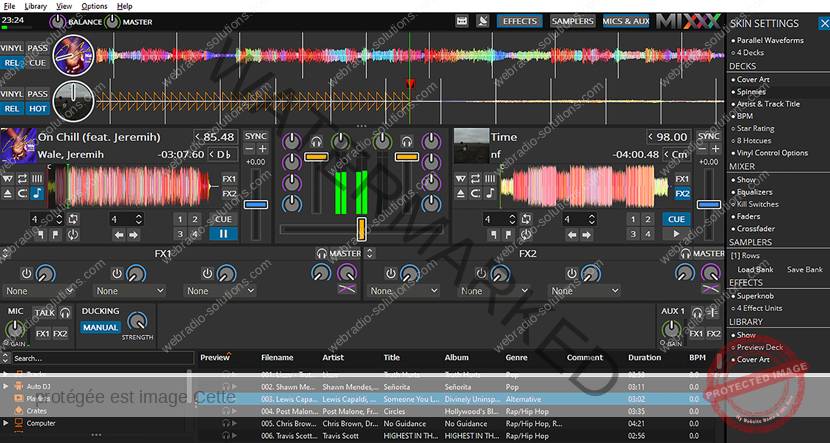Viewport: 830px width, 443px height.
Task: Enable the 4 Decks skin option
Action: tap(751, 52)
